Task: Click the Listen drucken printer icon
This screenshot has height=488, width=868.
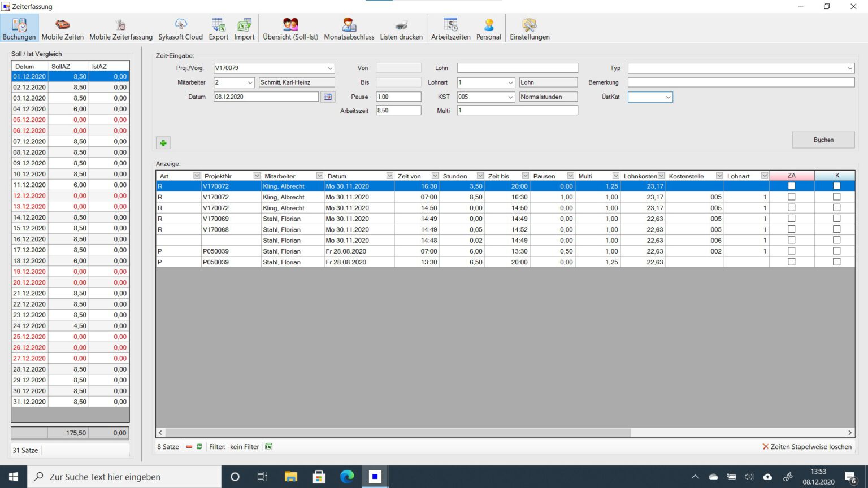Action: click(x=401, y=29)
